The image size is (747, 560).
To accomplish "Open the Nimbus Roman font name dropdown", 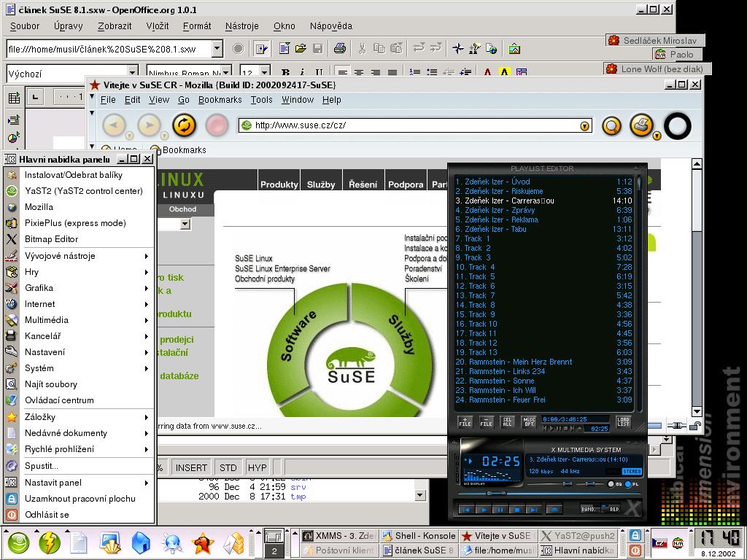I will tap(226, 72).
